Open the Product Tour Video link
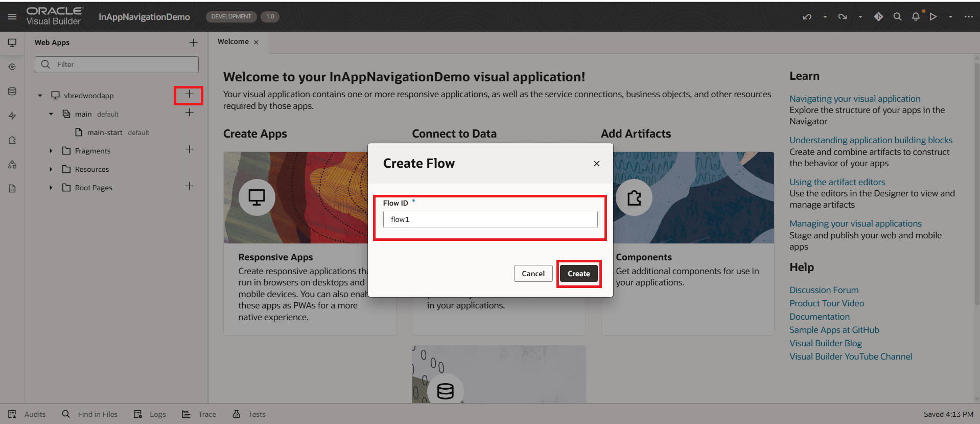 (827, 303)
